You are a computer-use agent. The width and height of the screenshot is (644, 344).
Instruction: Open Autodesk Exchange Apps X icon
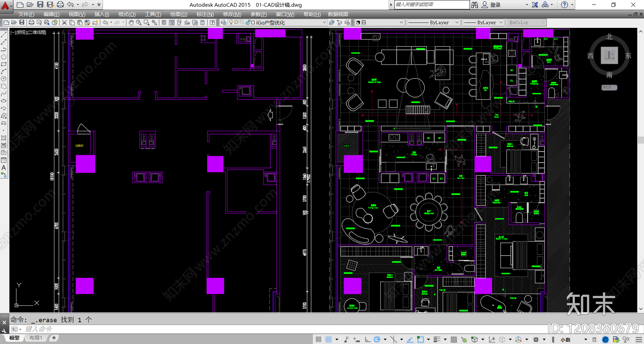pyautogui.click(x=535, y=5)
